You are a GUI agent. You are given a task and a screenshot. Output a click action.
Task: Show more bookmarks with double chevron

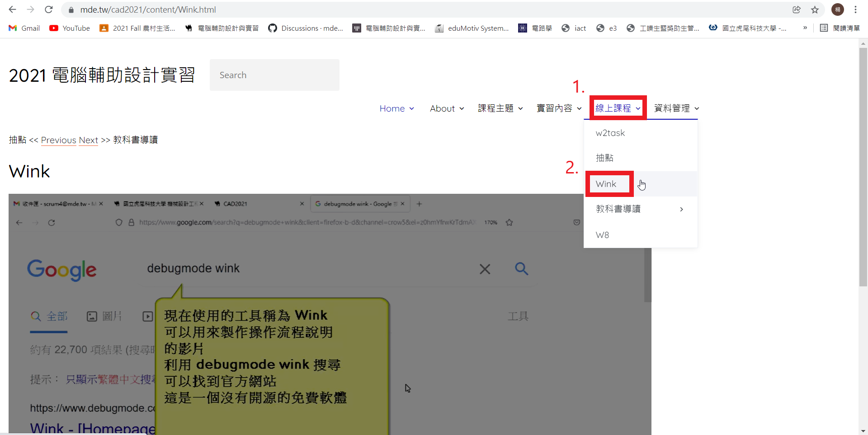[805, 28]
